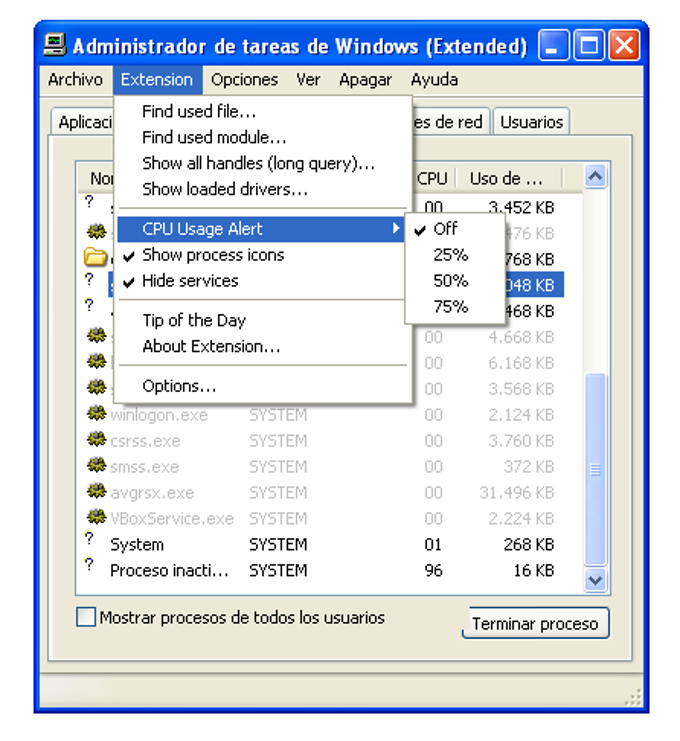The width and height of the screenshot is (680, 741).
Task: Click the process list scrollbar thumb
Action: pos(595,469)
